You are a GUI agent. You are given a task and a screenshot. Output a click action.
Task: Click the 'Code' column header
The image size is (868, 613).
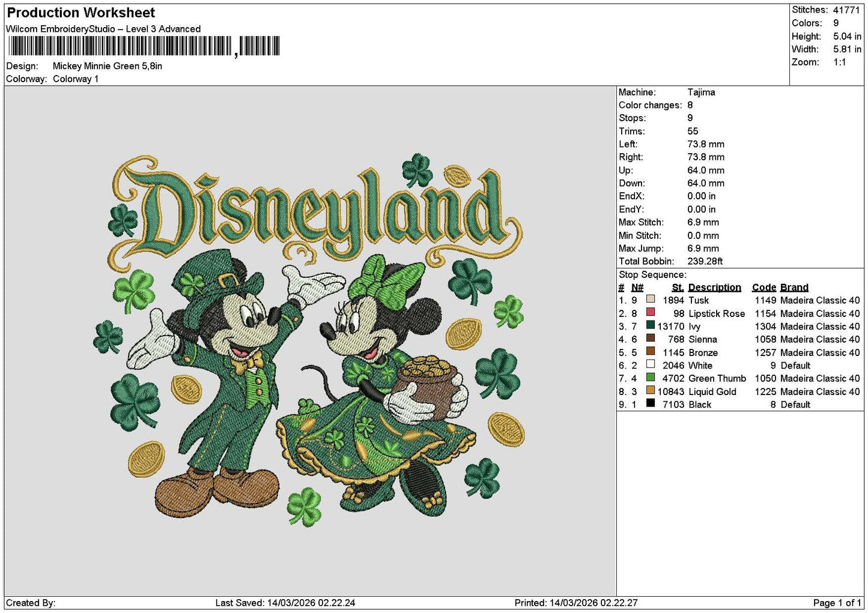click(764, 288)
